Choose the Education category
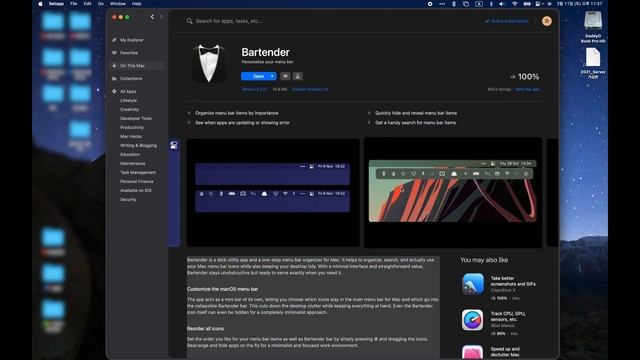Screen dimensions: 640x360 pyautogui.click(x=130, y=154)
